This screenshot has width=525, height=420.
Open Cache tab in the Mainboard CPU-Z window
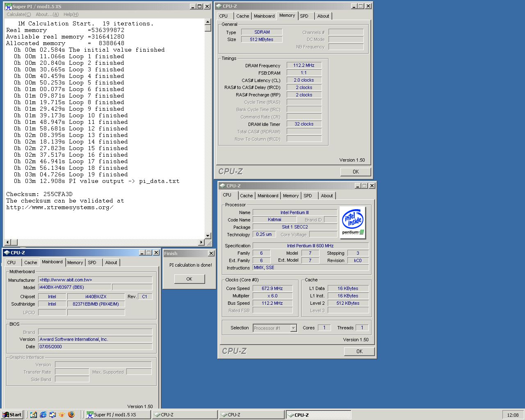31,262
